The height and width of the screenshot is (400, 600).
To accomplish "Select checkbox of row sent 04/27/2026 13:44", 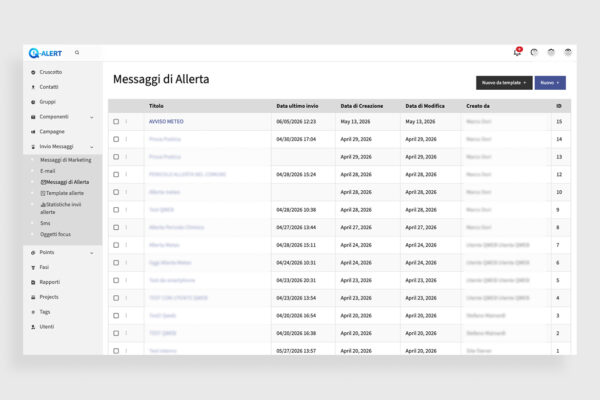I will click(116, 227).
